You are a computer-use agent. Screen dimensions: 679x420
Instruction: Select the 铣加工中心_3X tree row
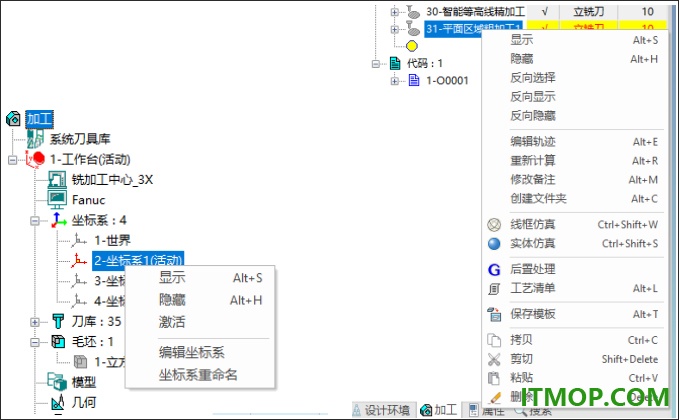click(112, 179)
